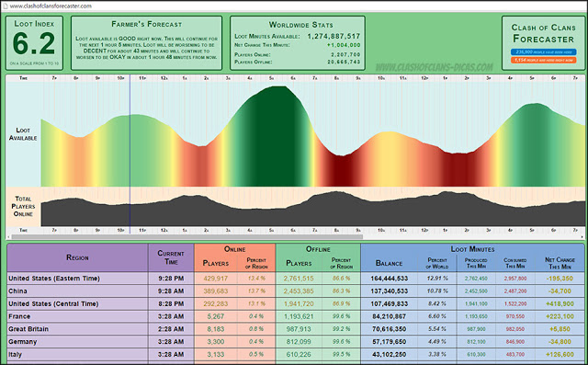Click the Loot Minutes group header
The width and height of the screenshot is (588, 365).
(472, 249)
